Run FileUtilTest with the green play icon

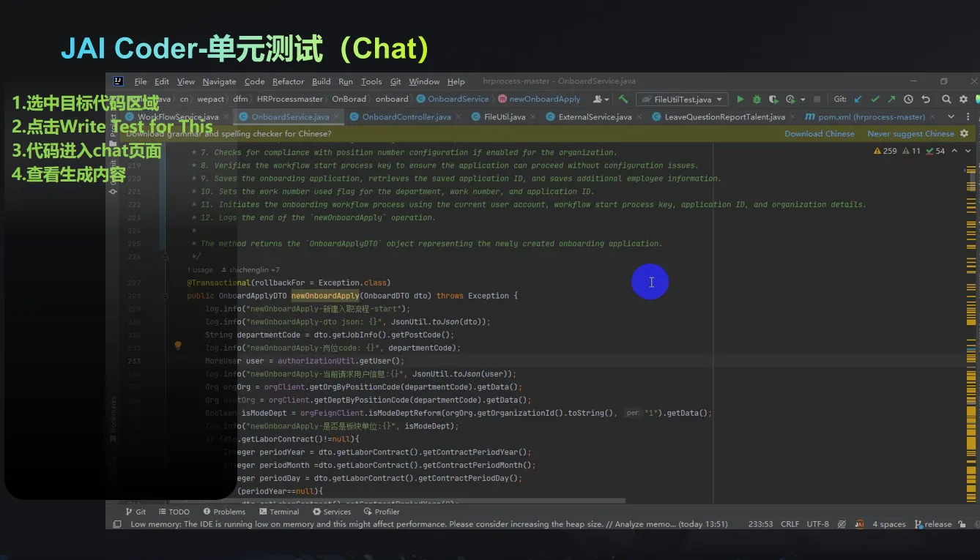740,99
